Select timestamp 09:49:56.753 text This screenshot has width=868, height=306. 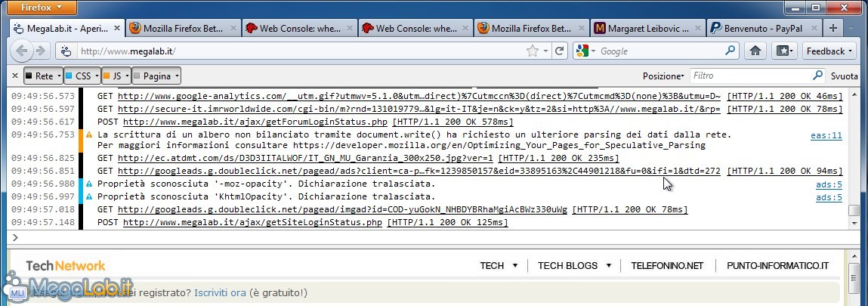click(x=42, y=134)
